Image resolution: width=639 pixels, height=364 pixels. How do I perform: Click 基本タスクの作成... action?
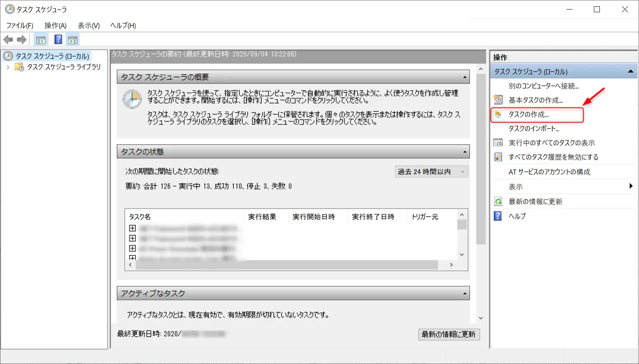[x=535, y=100]
